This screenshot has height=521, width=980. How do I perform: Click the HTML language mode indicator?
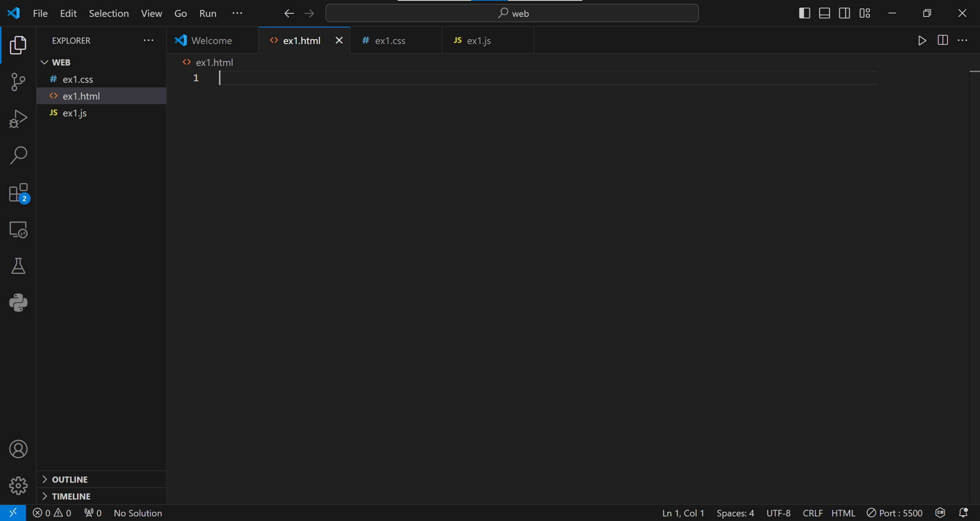click(x=843, y=513)
